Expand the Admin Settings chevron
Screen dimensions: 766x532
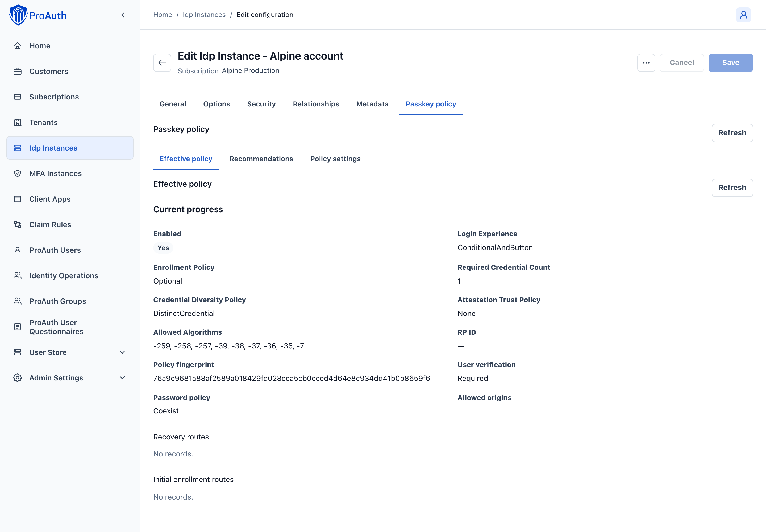(122, 378)
